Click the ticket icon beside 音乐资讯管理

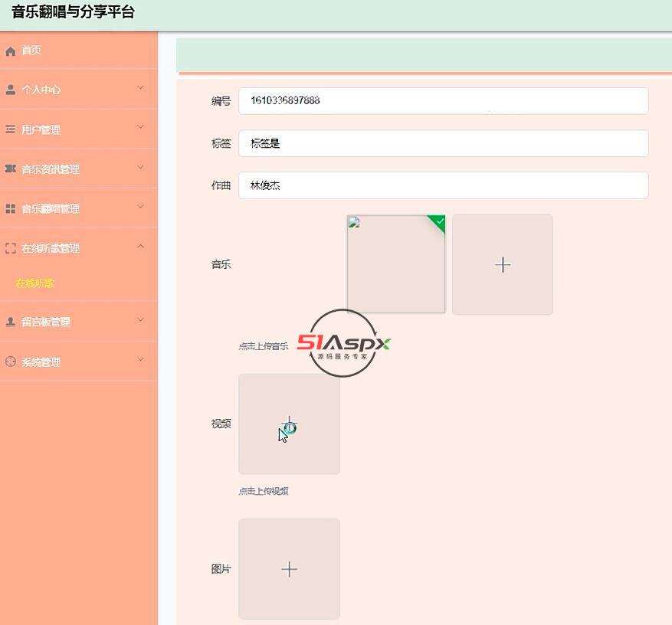(x=11, y=169)
